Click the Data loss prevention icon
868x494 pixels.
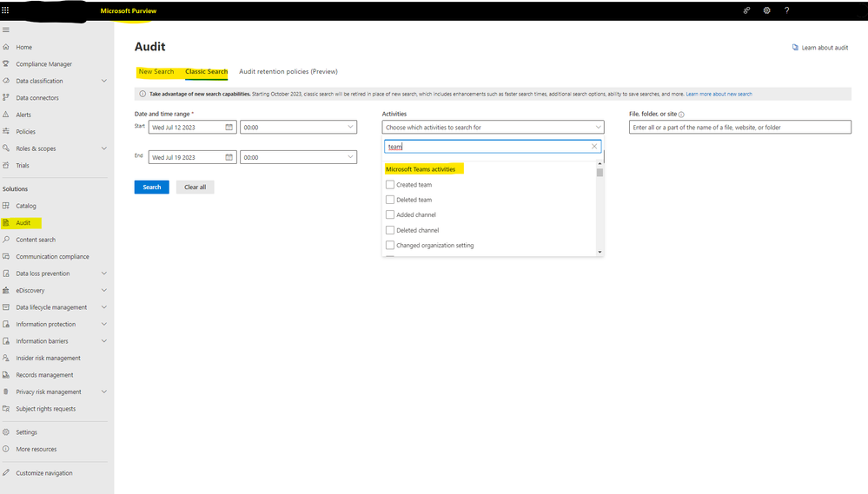[6, 273]
